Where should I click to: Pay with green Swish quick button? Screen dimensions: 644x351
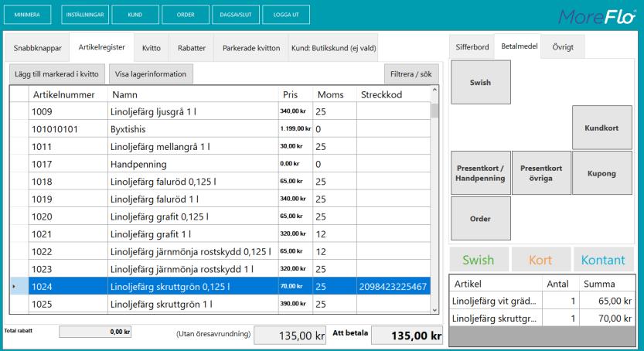pos(479,260)
